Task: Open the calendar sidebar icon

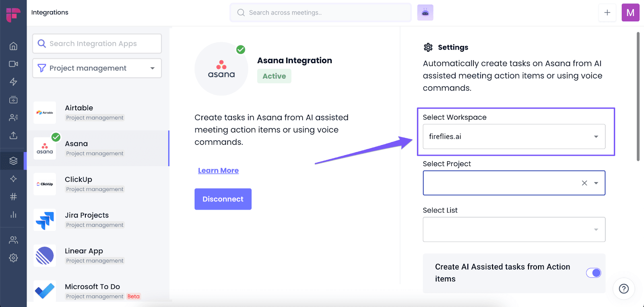Action: point(13,99)
